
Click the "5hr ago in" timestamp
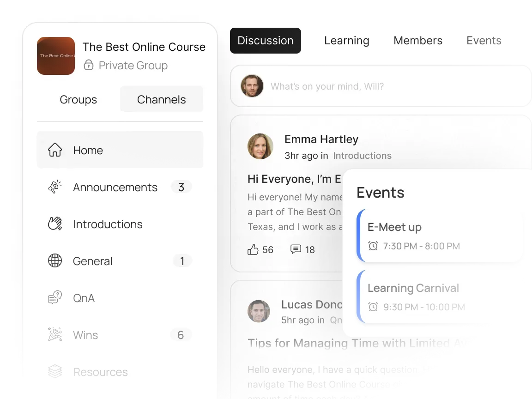pos(302,320)
